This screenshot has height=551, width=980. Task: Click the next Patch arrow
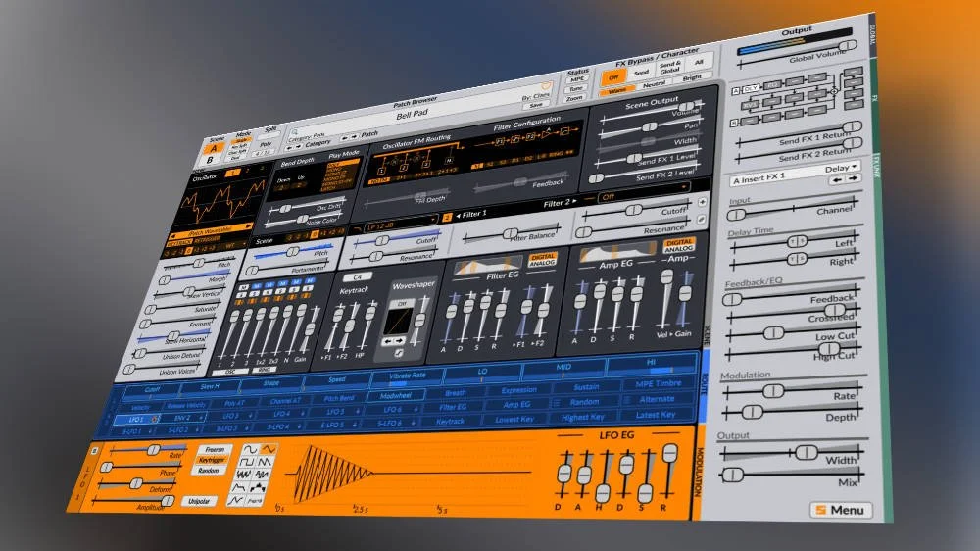(x=355, y=136)
